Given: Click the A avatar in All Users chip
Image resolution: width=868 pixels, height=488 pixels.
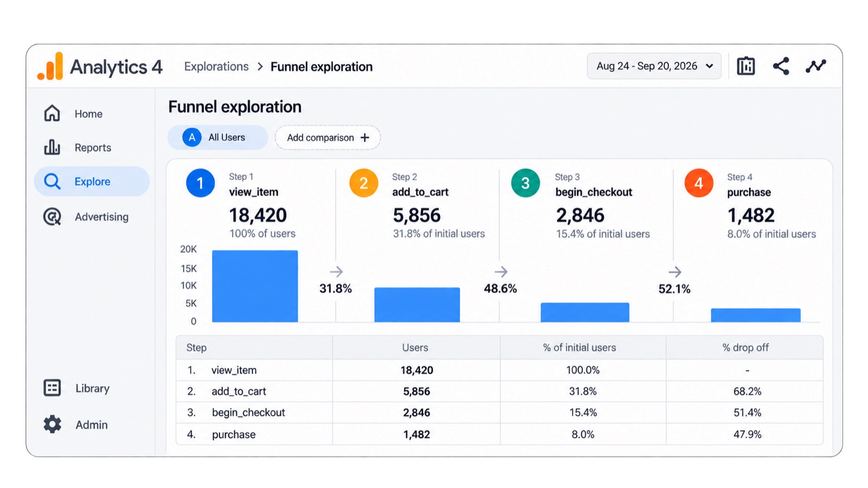Looking at the screenshot, I should [192, 137].
